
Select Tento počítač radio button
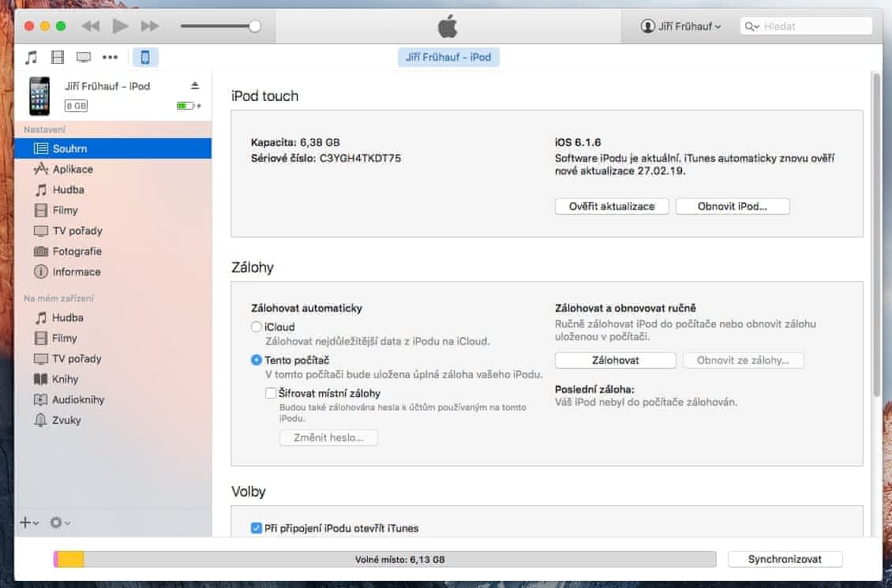[257, 360]
